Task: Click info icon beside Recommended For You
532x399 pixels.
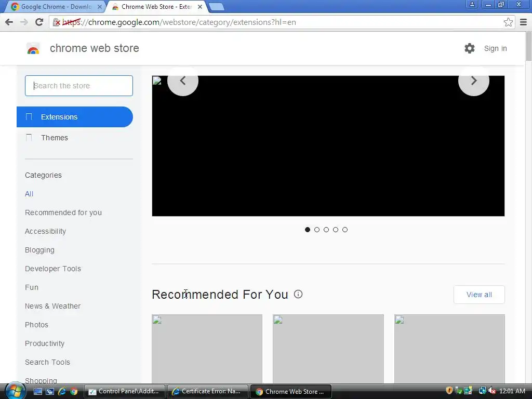Action: coord(298,294)
